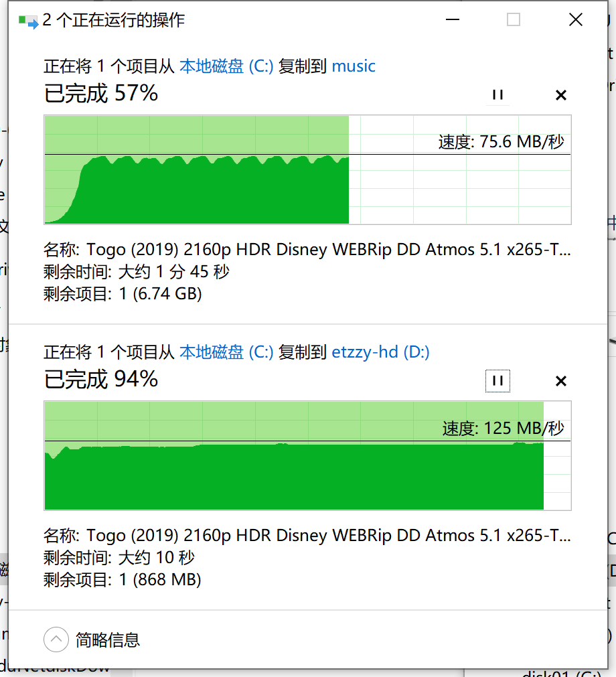Open 本地磁盘 (C:) link in music copy
The height and width of the screenshot is (677, 616).
coord(226,66)
